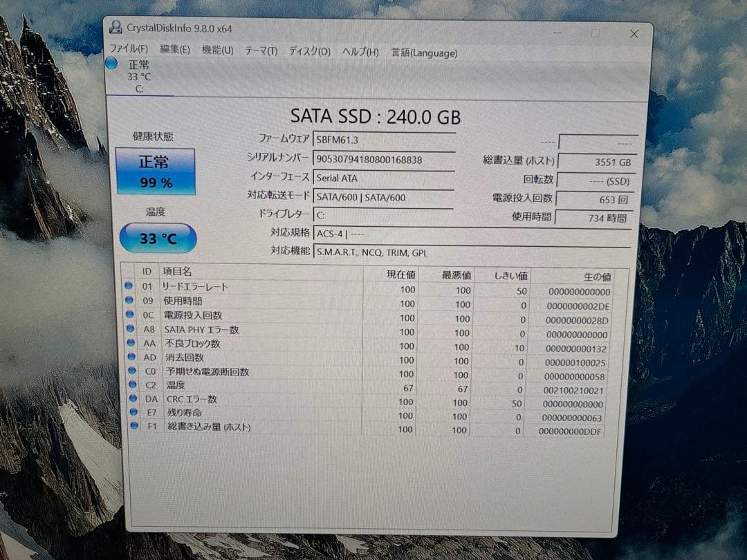The height and width of the screenshot is (560, 747).
Task: Open the テーマ(T) menu
Action: coord(261,51)
